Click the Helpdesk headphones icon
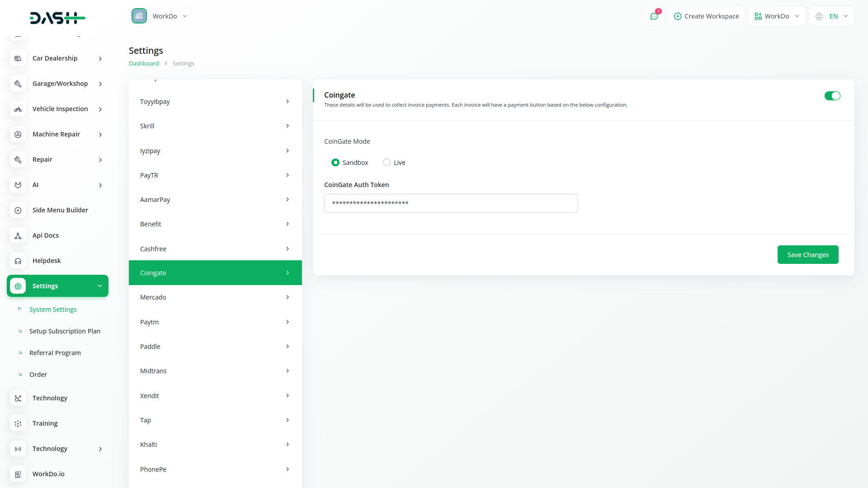This screenshot has height=488, width=868. pyautogui.click(x=18, y=261)
